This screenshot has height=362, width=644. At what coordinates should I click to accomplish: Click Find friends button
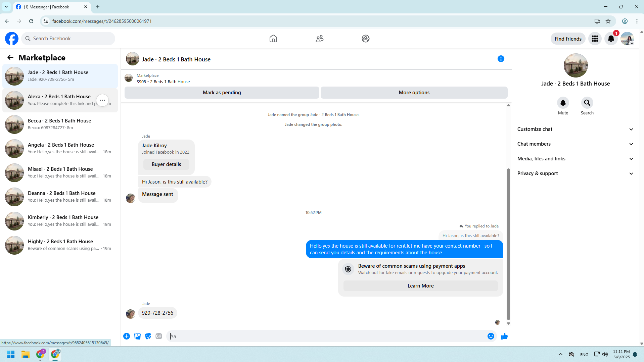click(x=568, y=39)
